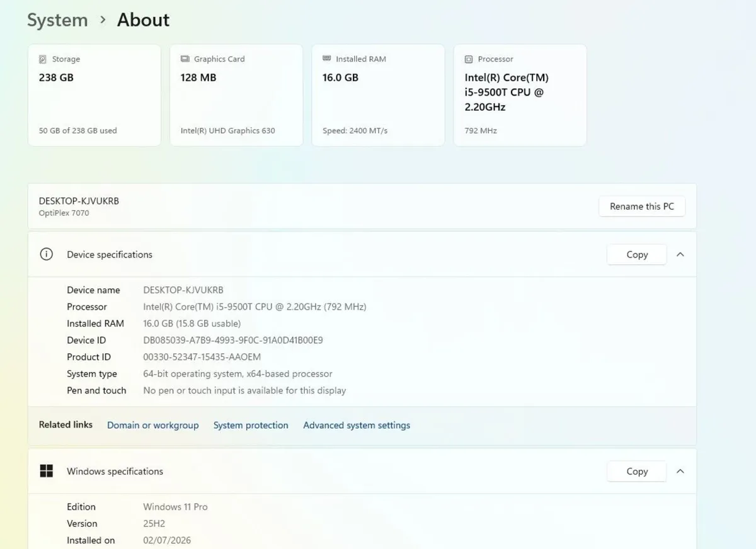The height and width of the screenshot is (549, 756).
Task: Click the Processor chip icon
Action: click(469, 59)
